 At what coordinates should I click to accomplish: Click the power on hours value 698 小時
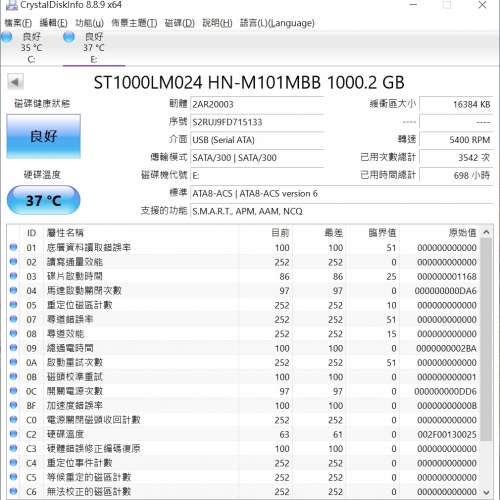[456, 175]
